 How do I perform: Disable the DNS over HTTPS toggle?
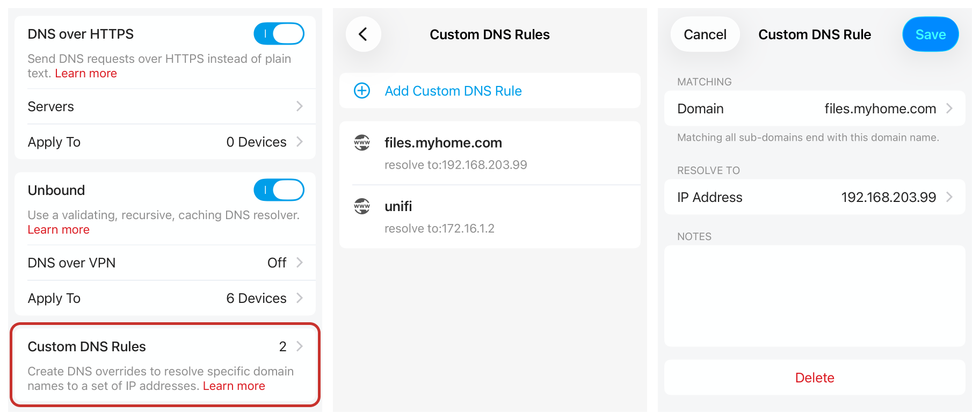279,34
